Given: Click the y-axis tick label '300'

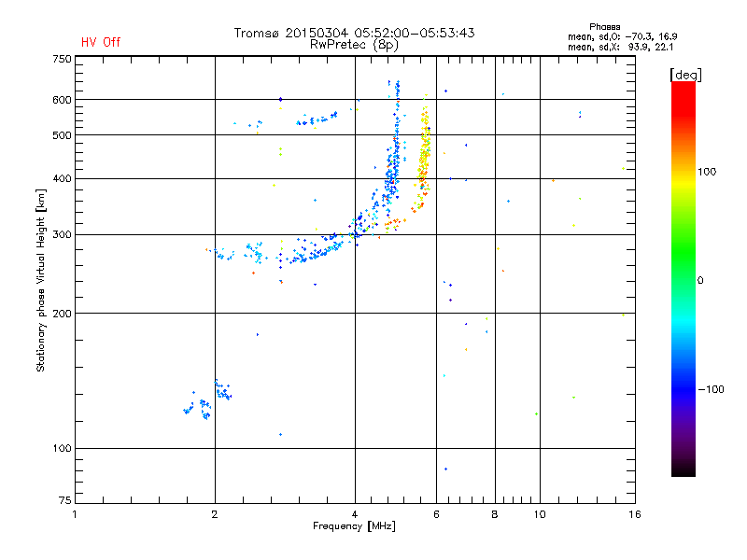Looking at the screenshot, I should [x=62, y=235].
